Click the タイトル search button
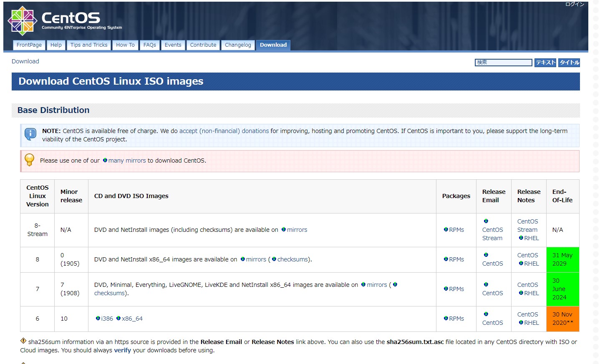Viewport: 600px width, 364px height. tap(569, 63)
